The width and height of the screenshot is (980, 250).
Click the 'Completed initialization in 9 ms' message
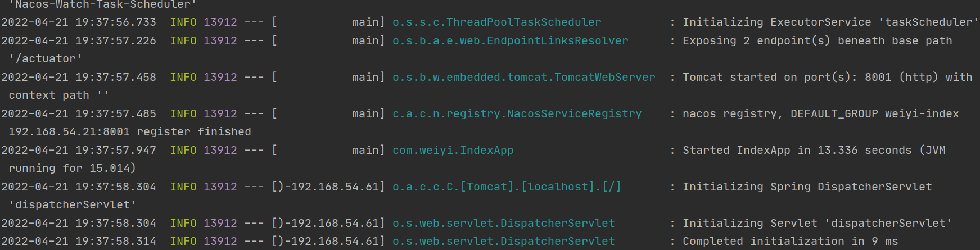click(x=791, y=242)
